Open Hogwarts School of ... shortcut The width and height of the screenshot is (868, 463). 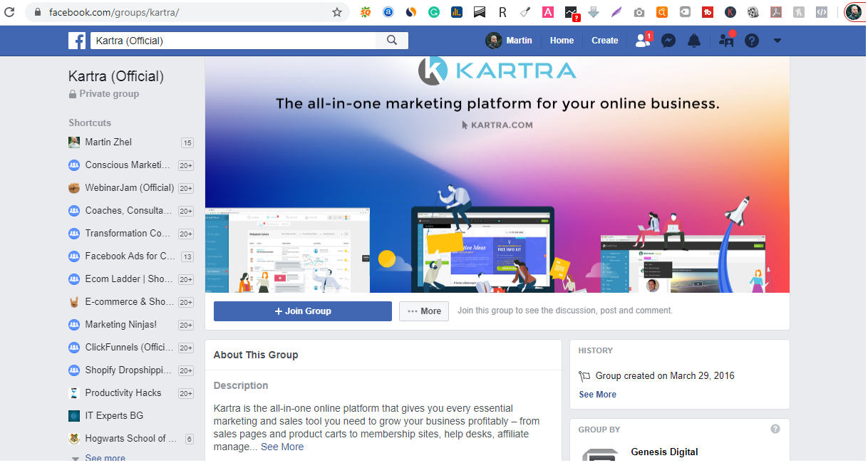tap(131, 439)
